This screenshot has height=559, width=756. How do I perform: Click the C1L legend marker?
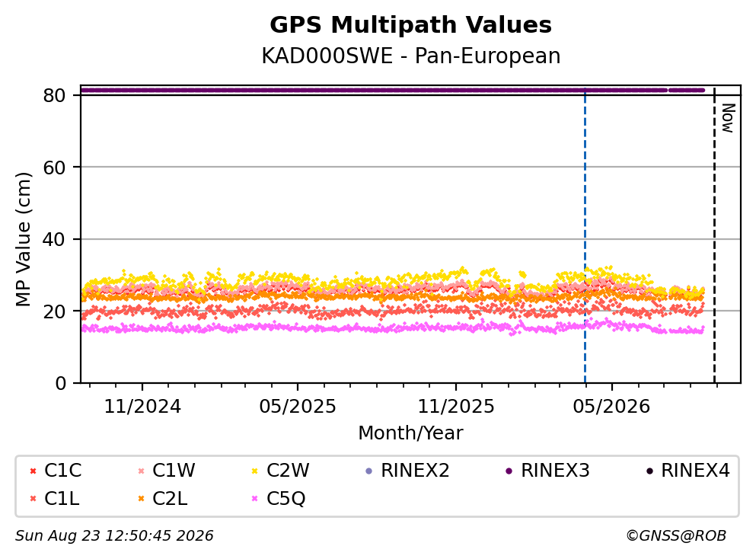point(33,499)
